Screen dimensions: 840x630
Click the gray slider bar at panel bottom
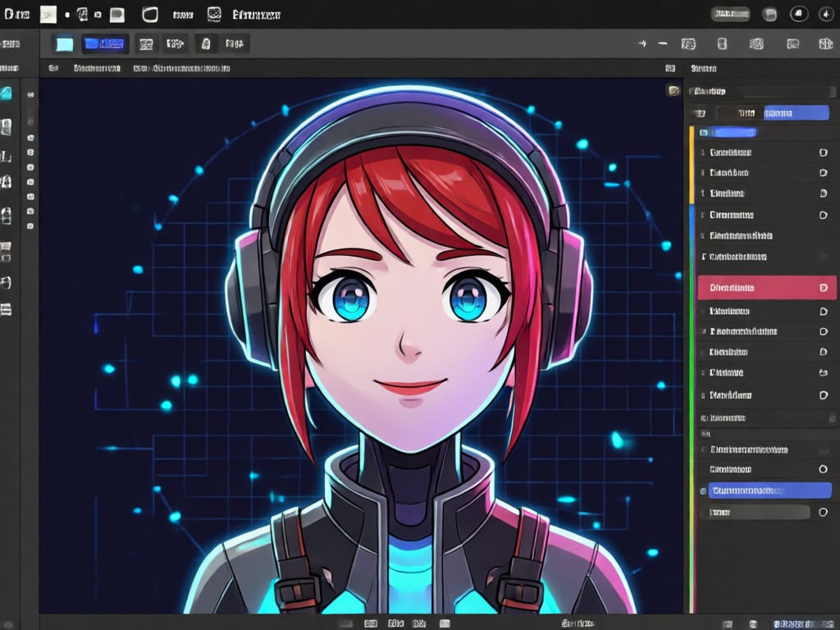click(759, 512)
